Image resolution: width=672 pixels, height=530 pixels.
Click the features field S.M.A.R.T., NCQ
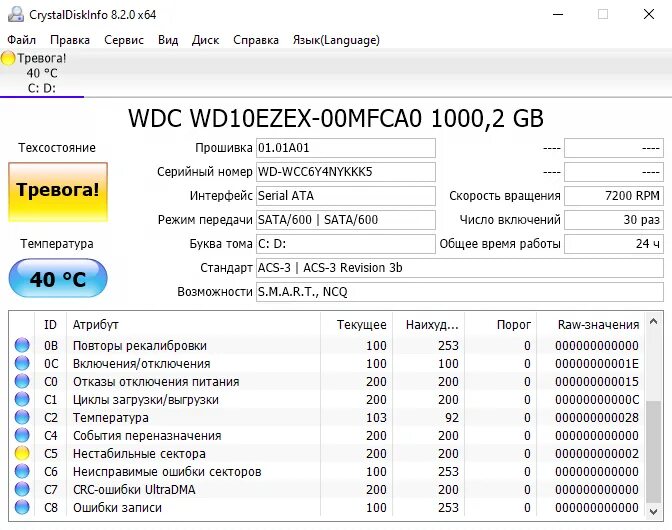point(460,292)
